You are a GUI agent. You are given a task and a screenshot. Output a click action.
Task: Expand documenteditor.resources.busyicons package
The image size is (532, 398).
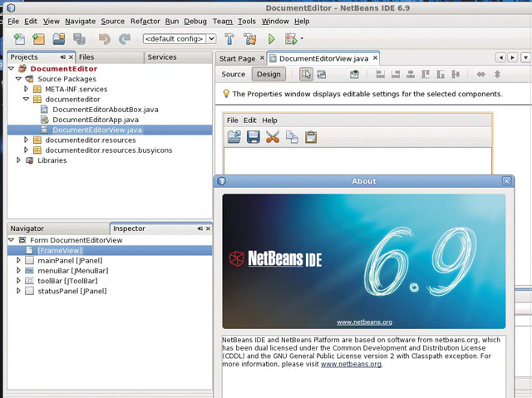click(x=26, y=150)
